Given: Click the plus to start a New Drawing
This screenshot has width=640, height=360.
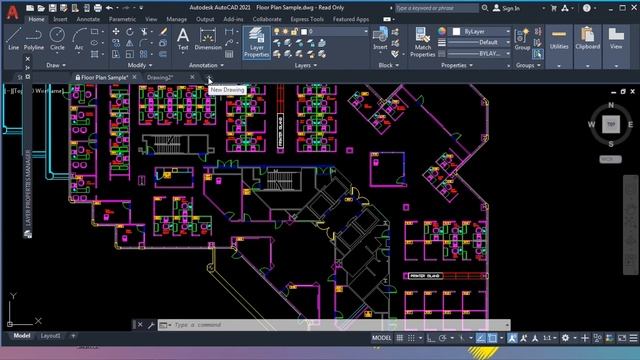Looking at the screenshot, I should click(209, 77).
